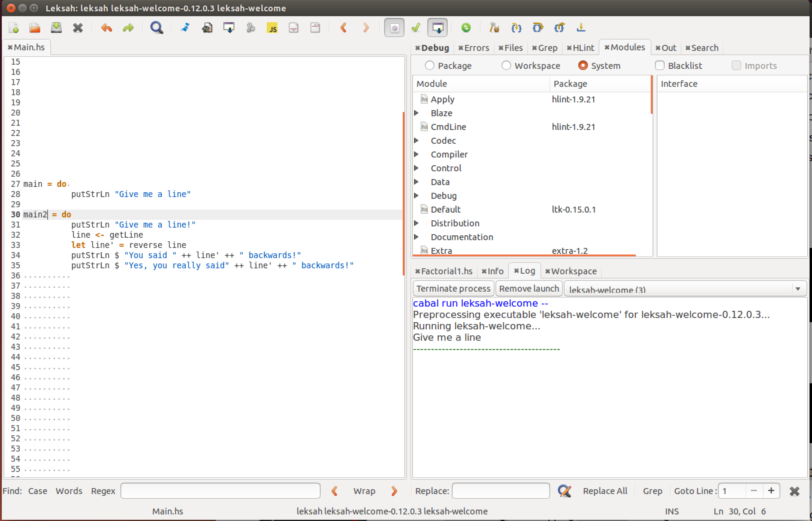The image size is (812, 521).
Task: Click the undo arrow icon
Action: pyautogui.click(x=106, y=28)
